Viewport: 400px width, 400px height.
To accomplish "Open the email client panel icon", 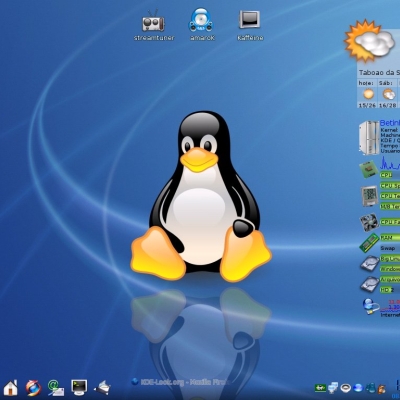I will coord(56,388).
